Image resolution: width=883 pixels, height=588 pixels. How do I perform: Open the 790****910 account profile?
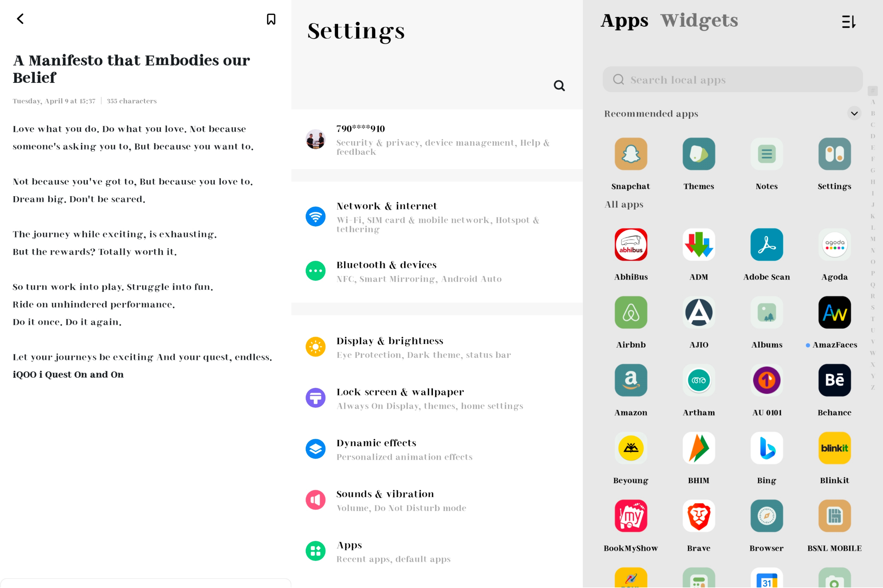(437, 140)
